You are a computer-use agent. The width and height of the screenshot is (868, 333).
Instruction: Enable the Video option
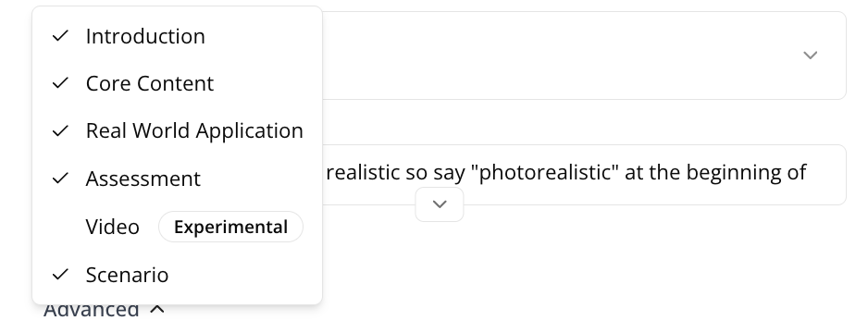[x=177, y=227]
